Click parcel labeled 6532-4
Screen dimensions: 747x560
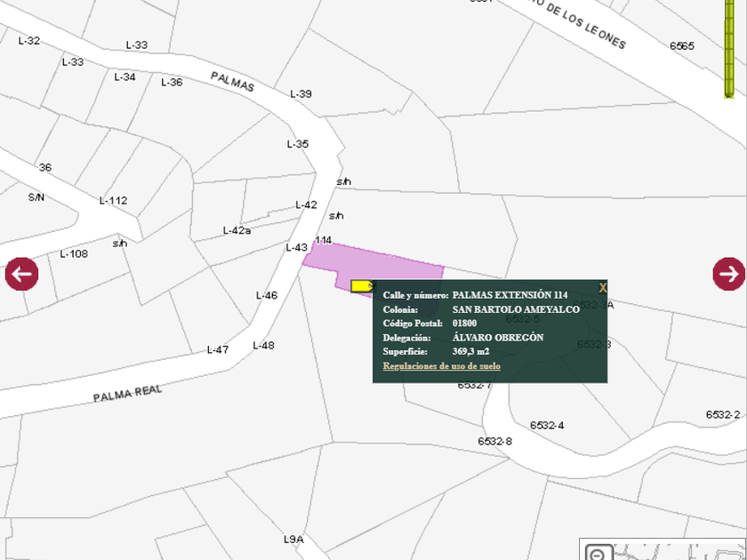point(547,426)
